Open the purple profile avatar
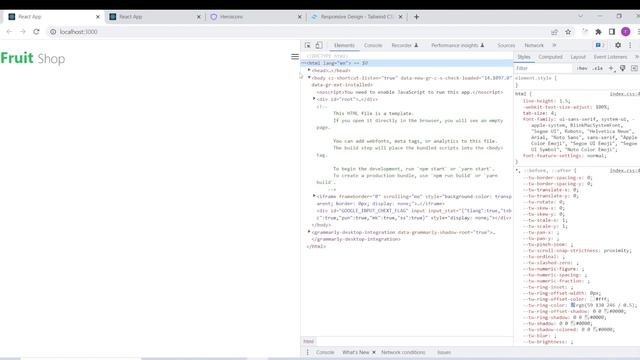 click(625, 32)
